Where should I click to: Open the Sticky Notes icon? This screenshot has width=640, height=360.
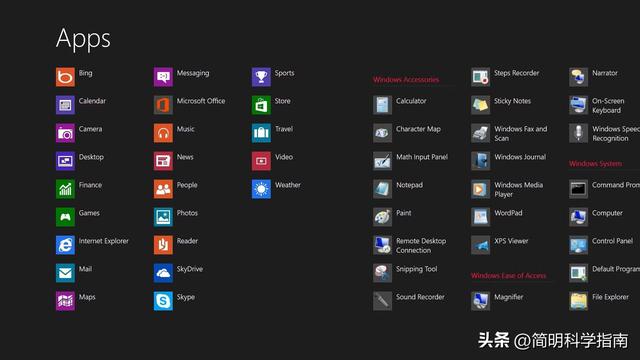(480, 105)
